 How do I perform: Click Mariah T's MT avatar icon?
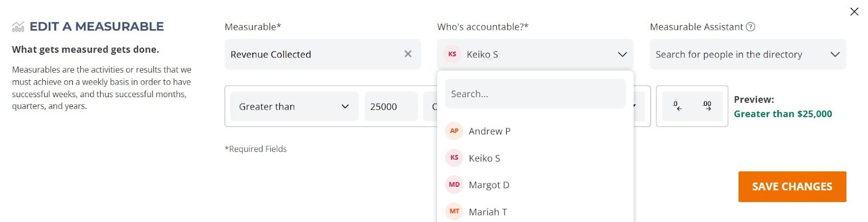(454, 212)
